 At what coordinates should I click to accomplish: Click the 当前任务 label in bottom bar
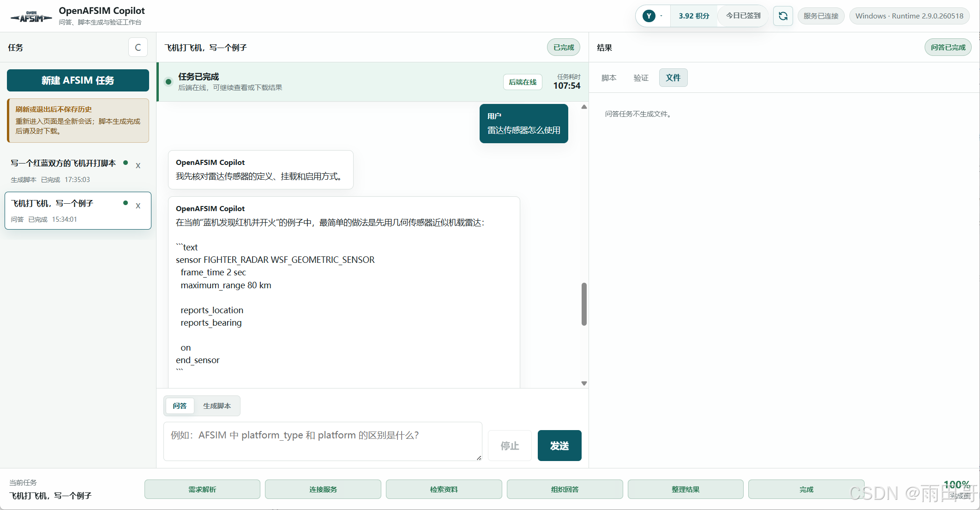[x=23, y=482]
